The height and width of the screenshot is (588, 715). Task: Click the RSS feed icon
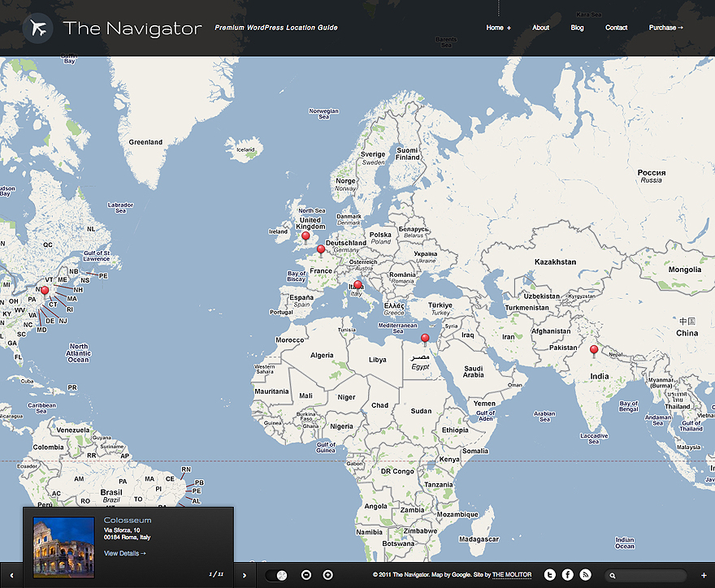coord(585,575)
